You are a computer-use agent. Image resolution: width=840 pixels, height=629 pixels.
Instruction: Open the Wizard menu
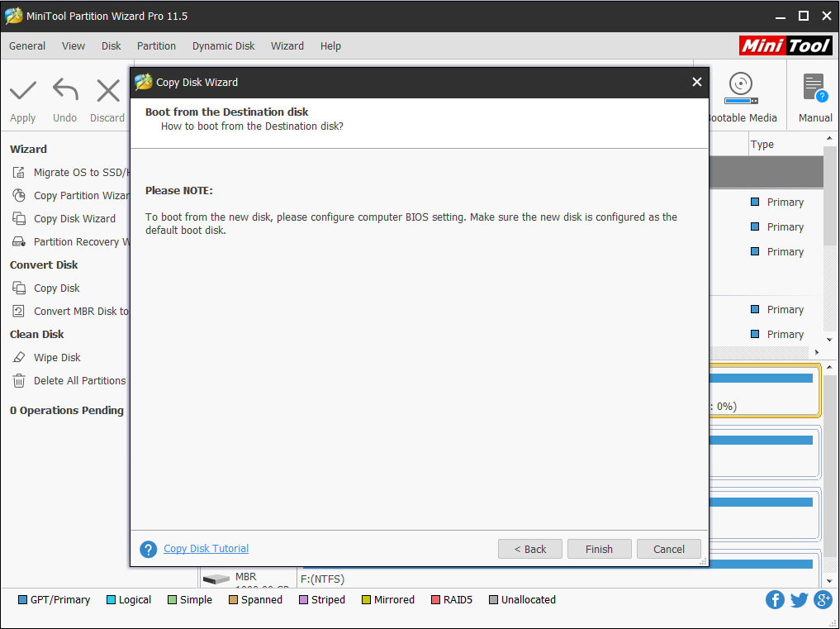coord(287,46)
